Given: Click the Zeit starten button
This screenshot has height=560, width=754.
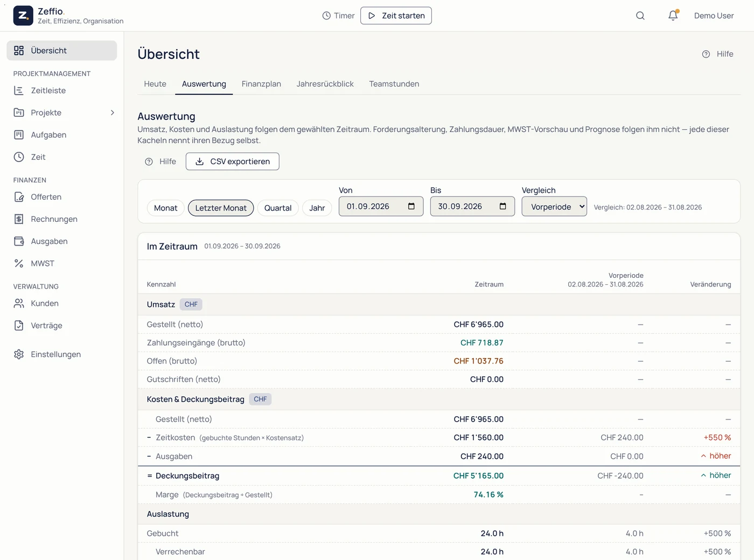Looking at the screenshot, I should pyautogui.click(x=396, y=16).
